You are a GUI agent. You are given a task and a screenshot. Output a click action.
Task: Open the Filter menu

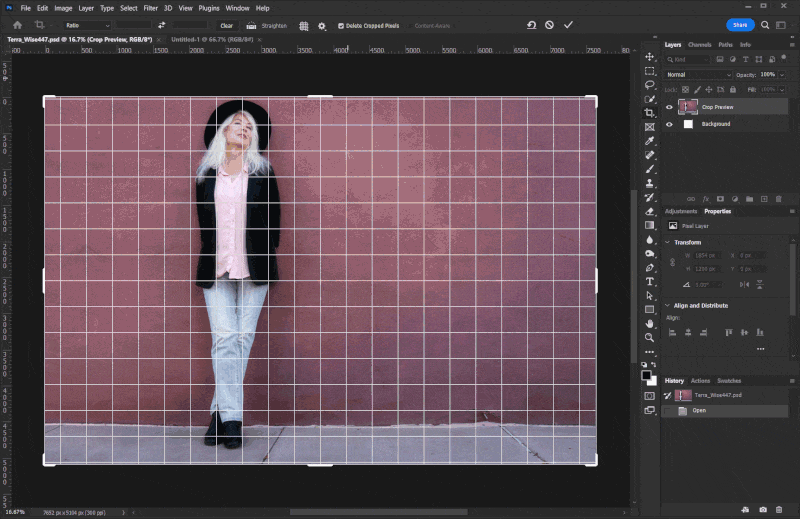(x=150, y=8)
